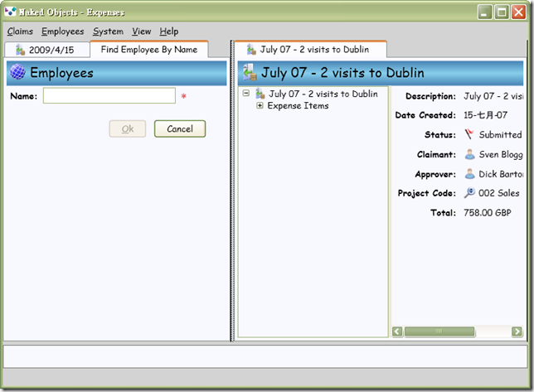Click the Claimant: label
The height and width of the screenshot is (392, 534).
[x=436, y=154]
